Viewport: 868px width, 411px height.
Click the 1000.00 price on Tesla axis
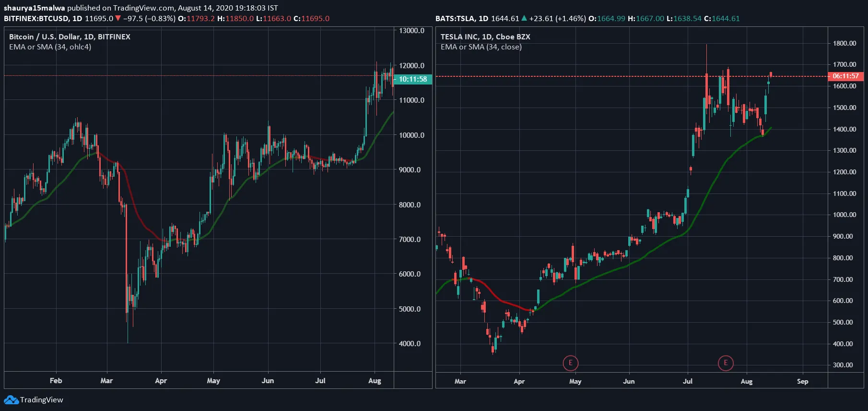pyautogui.click(x=845, y=215)
